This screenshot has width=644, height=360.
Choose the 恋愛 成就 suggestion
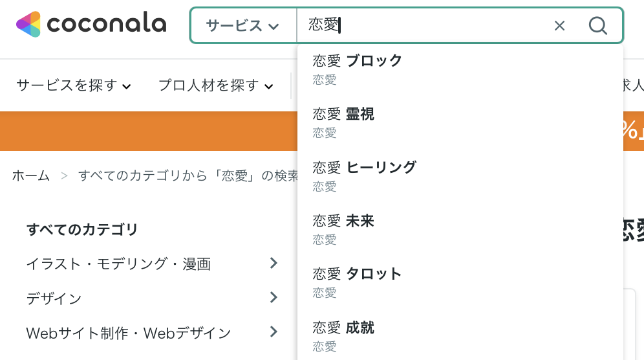(x=343, y=335)
